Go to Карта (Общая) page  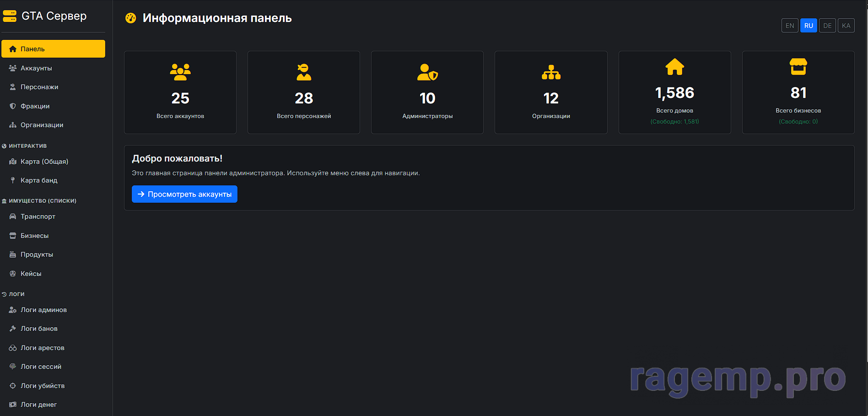pyautogui.click(x=44, y=162)
